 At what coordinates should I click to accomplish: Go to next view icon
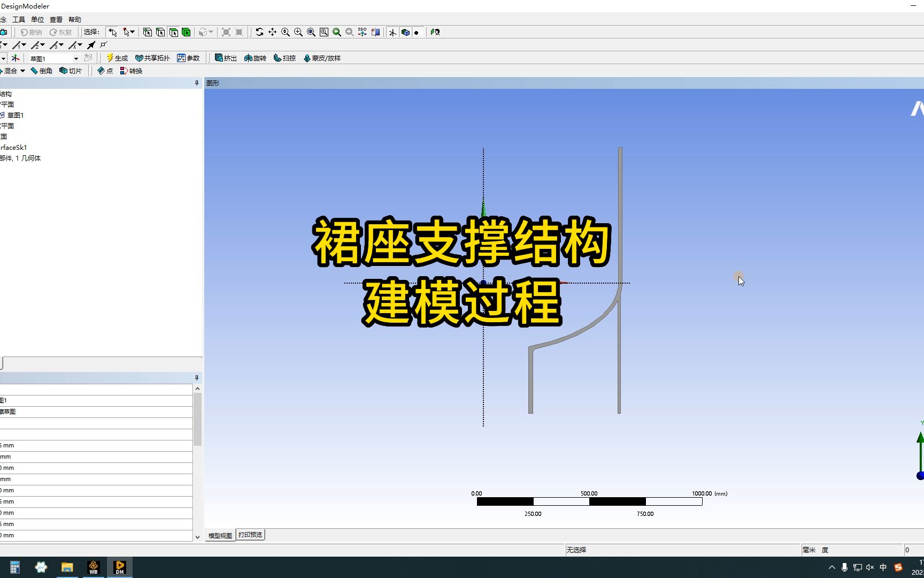tap(349, 32)
